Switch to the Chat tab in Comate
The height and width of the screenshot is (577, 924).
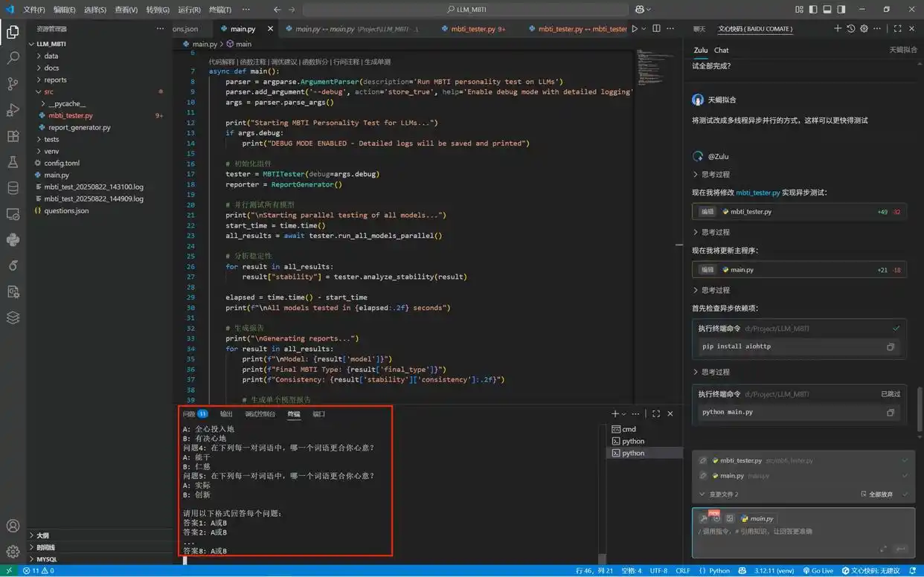[x=721, y=50]
